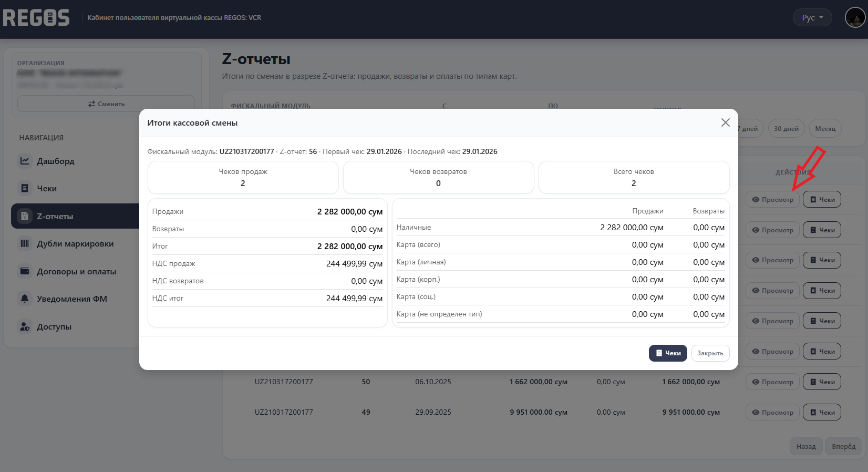This screenshot has width=868, height=472.
Task: Click the Уведомления ФМ bell icon
Action: point(25,299)
